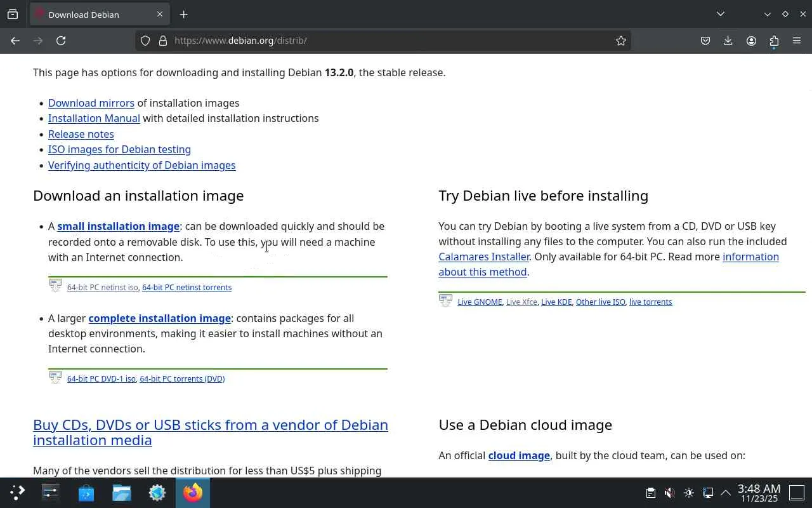Image resolution: width=812 pixels, height=508 pixels.
Task: Open the live torrents link
Action: pos(650,302)
